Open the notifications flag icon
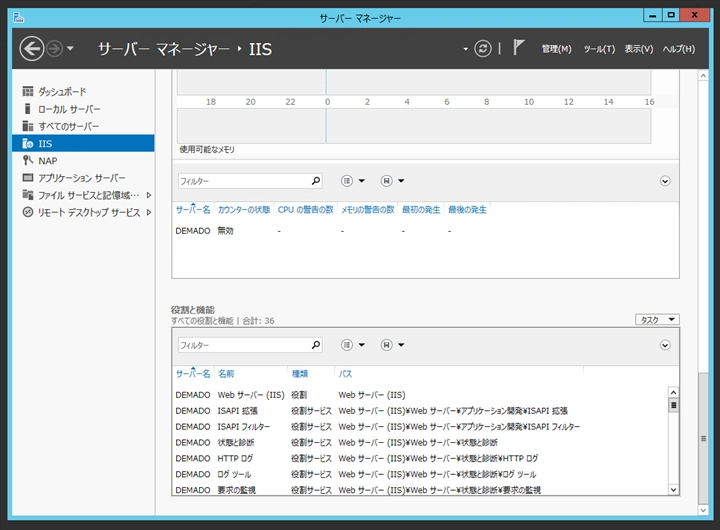Screen dimensions: 720x530 point(518,47)
